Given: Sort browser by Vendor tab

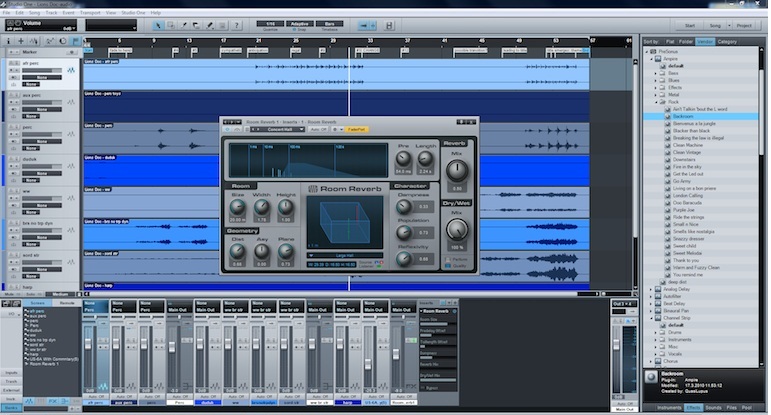Looking at the screenshot, I should coord(705,42).
